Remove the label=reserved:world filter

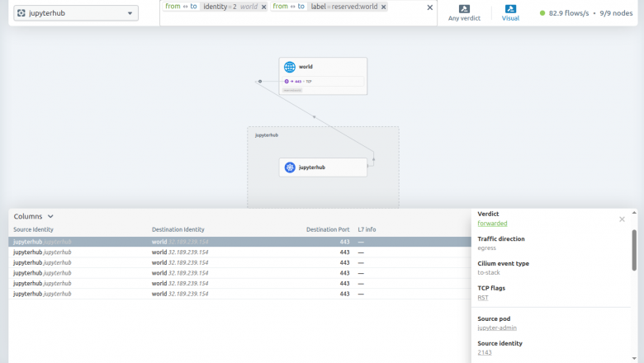tap(383, 7)
